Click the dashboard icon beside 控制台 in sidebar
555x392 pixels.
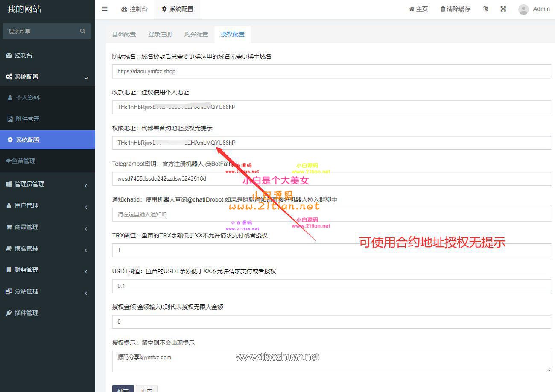pos(9,56)
